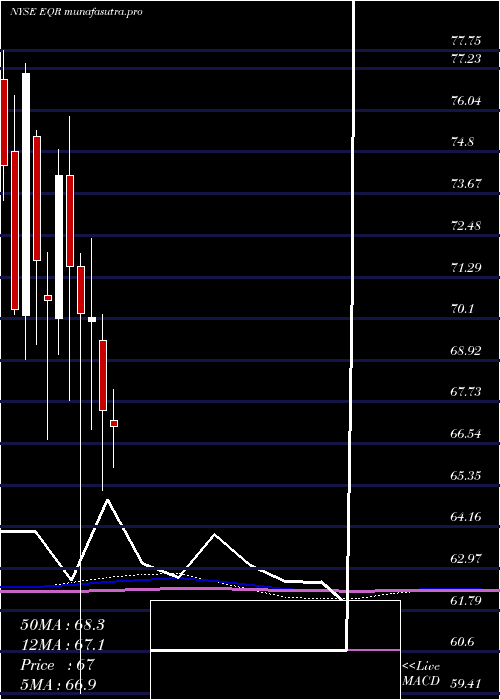
Task: Click the 76.04 price axis label
Action: [x=466, y=100]
